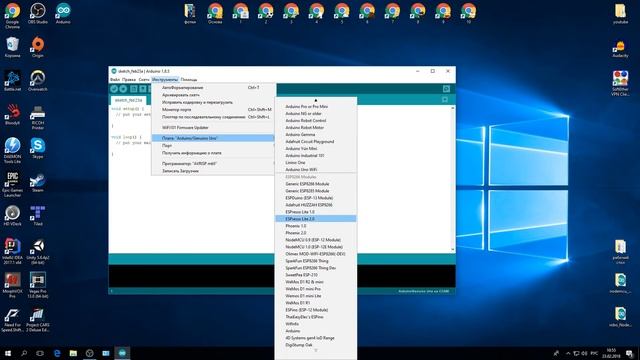Viewport: 640px width, 360px height.
Task: Open the Помощь menu
Action: (189, 80)
